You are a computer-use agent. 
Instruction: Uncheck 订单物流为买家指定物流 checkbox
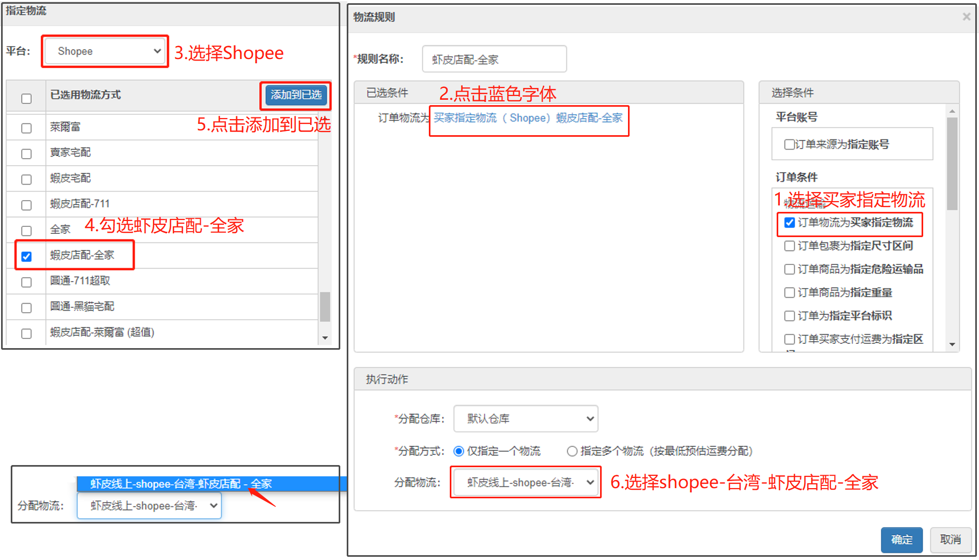[790, 223]
